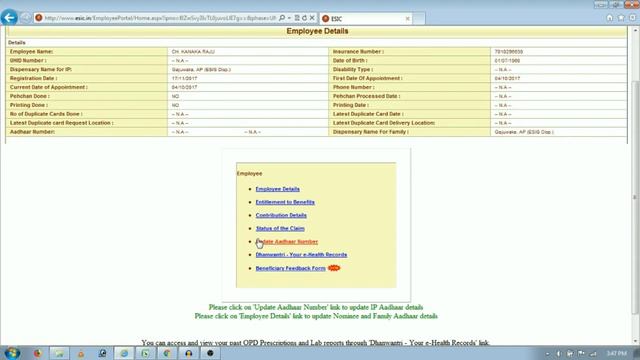Click Action Center flag tray icon
This screenshot has width=640, height=360.
[x=582, y=353]
